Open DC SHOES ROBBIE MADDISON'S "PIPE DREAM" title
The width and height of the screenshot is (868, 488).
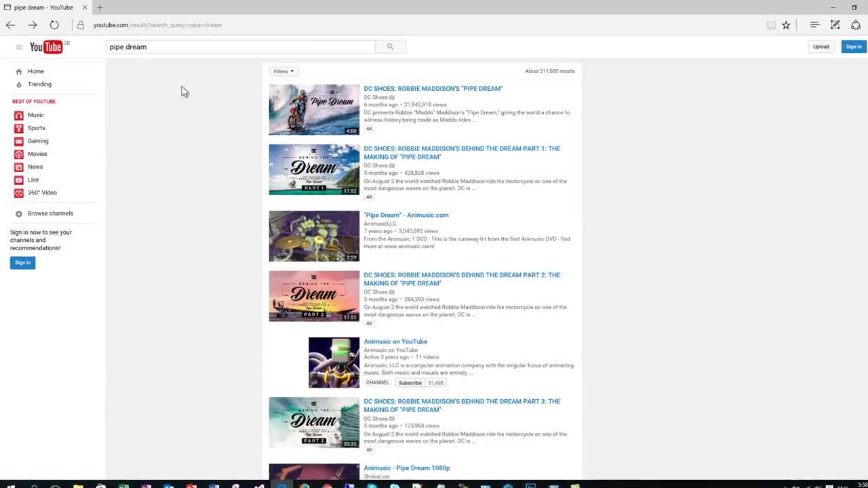433,89
